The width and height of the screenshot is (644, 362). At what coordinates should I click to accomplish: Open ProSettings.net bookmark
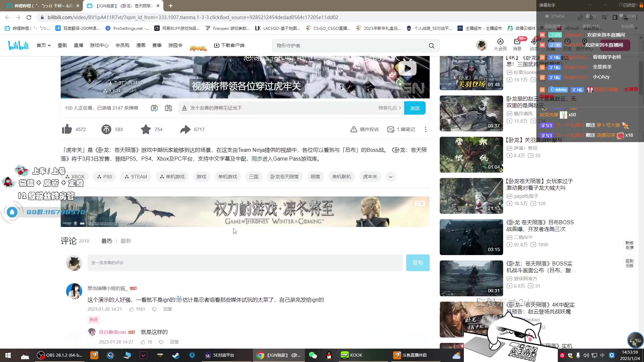(x=127, y=28)
